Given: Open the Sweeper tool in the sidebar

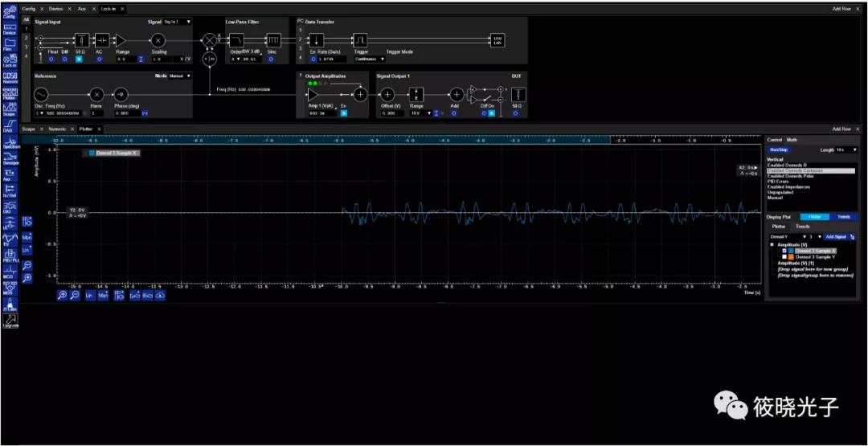Looking at the screenshot, I should pos(10,159).
